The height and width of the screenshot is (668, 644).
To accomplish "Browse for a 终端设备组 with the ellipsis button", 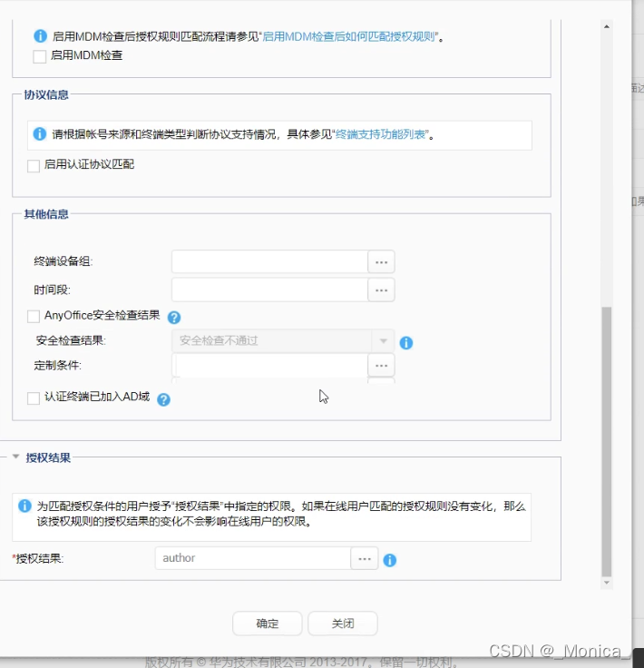I will pos(381,261).
